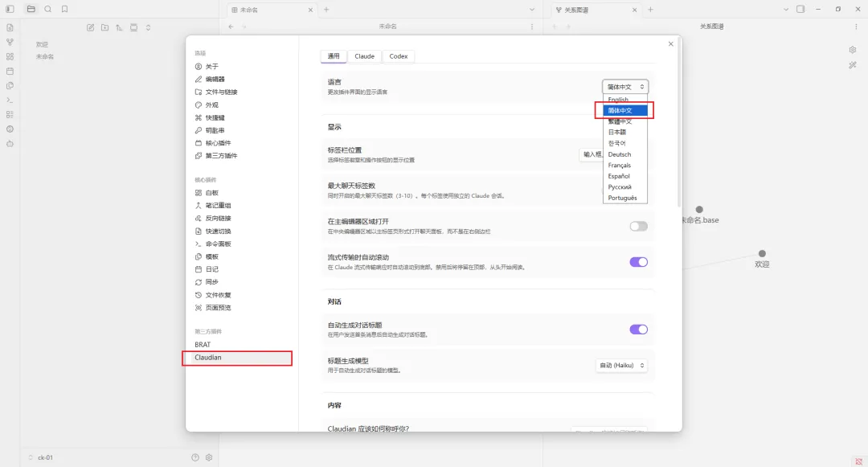Expand tab list chevron in 未命名 pane
The width and height of the screenshot is (868, 467).
(x=532, y=10)
